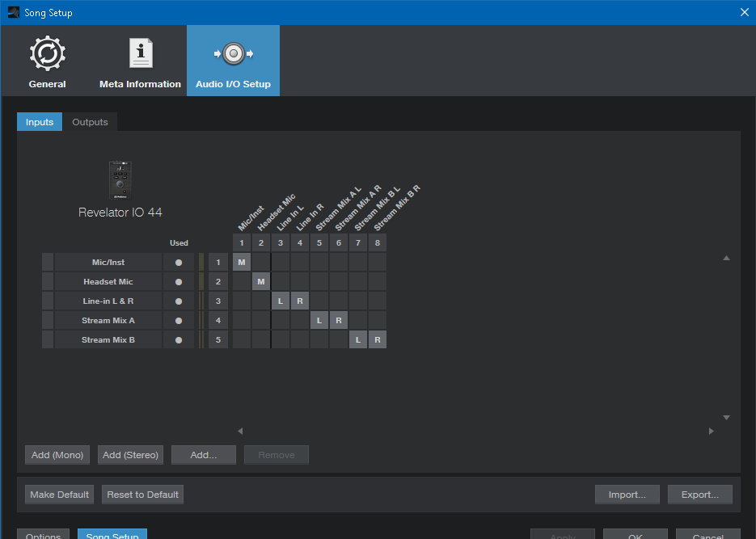Add a stereo input with Add (Stereo)
This screenshot has height=539, width=756.
click(x=131, y=455)
